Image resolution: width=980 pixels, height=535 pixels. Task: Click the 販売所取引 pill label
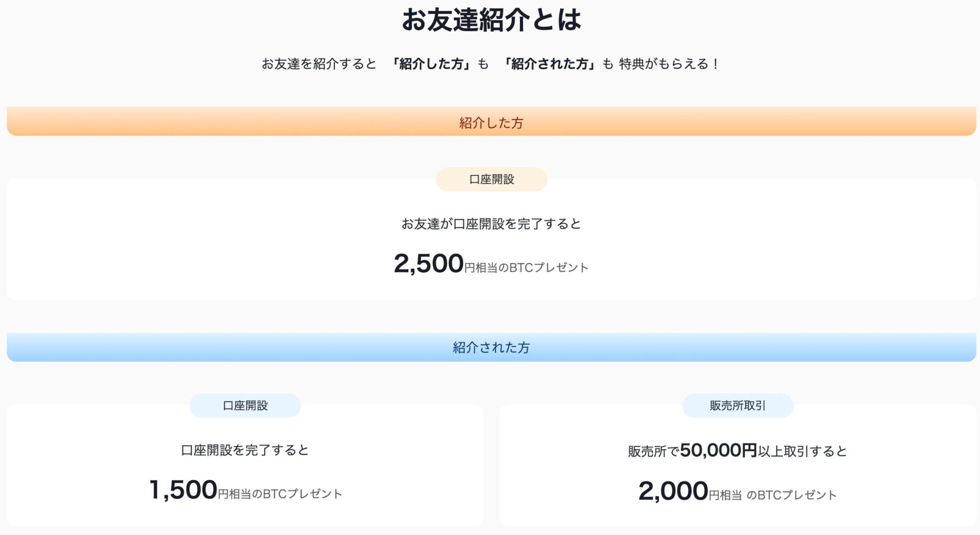[738, 406]
